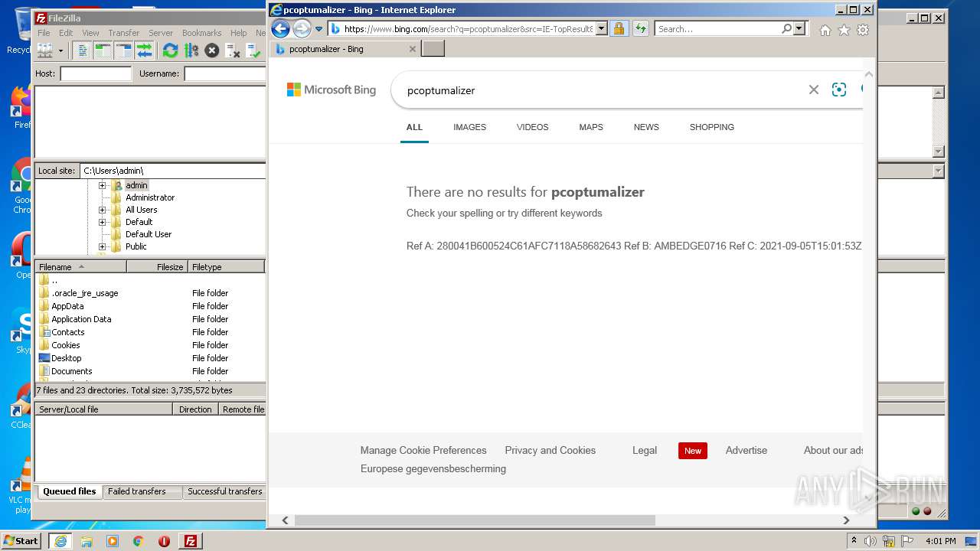Go back in Internet Explorer
This screenshot has height=551, width=980.
(x=281, y=29)
